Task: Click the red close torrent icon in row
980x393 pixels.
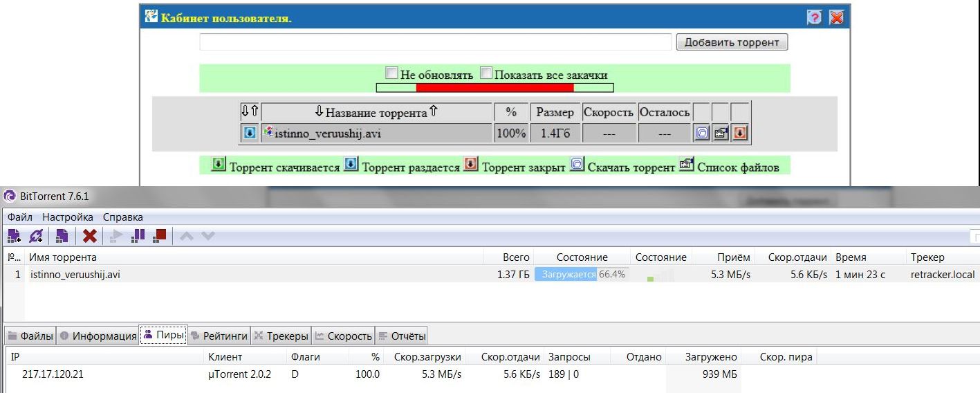Action: coord(740,133)
